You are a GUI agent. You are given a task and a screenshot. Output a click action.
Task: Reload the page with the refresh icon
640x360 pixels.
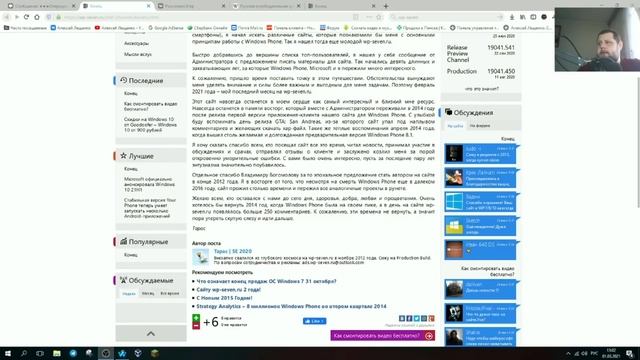click(x=27, y=17)
